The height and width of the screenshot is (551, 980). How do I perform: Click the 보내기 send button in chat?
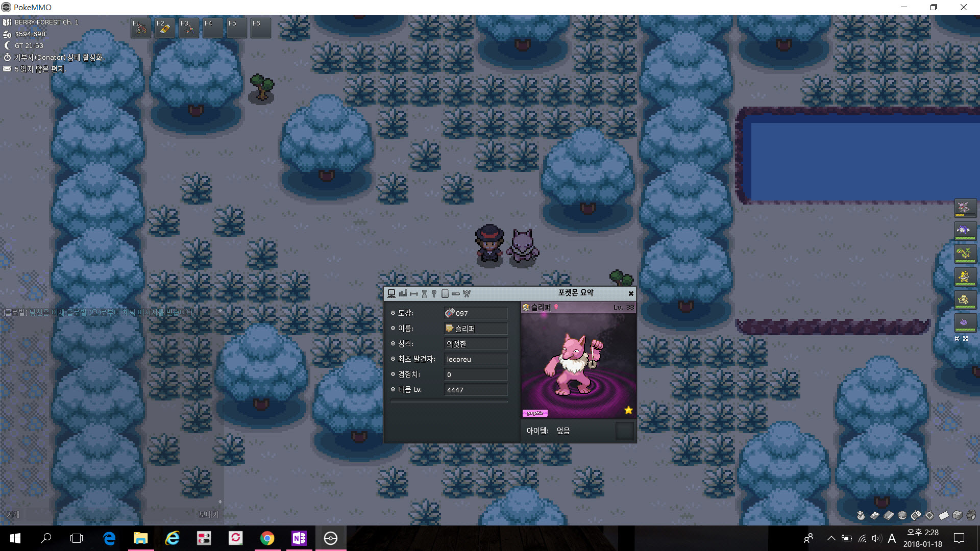208,515
